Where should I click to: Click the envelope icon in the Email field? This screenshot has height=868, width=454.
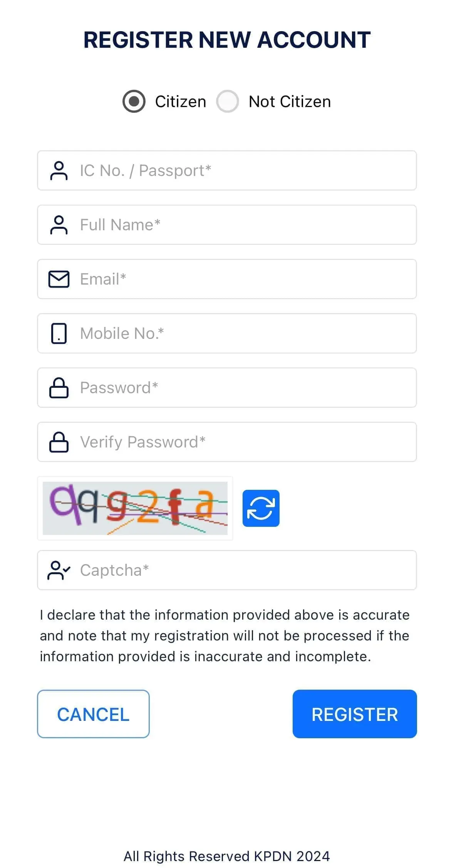click(x=59, y=279)
